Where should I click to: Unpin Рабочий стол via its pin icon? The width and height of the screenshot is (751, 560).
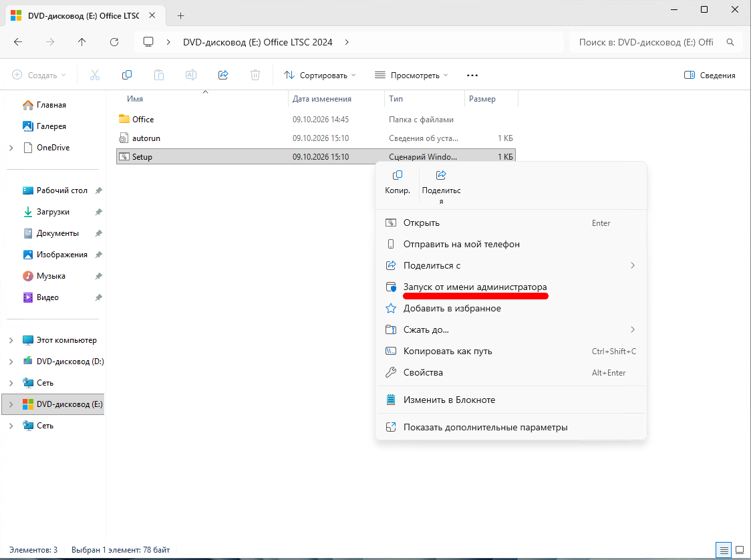98,190
